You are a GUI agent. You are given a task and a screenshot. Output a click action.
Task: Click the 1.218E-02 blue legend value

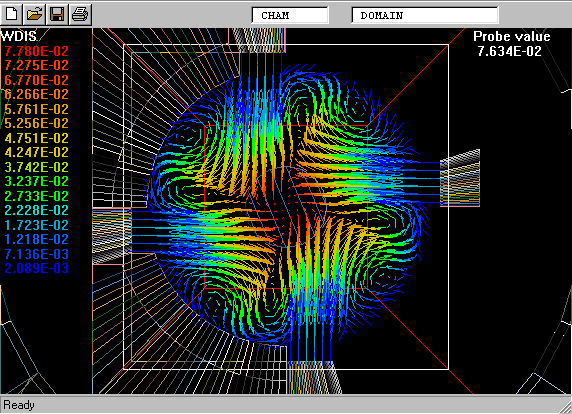tap(36, 239)
